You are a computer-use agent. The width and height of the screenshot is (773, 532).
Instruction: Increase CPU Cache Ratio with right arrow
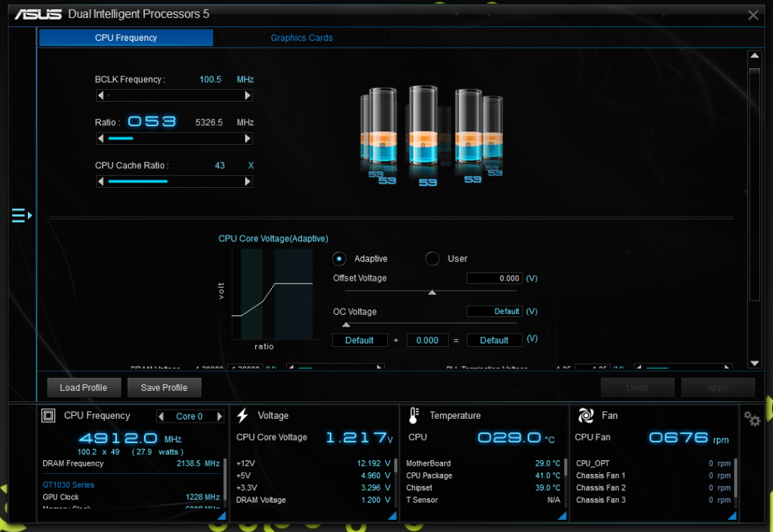pyautogui.click(x=248, y=182)
